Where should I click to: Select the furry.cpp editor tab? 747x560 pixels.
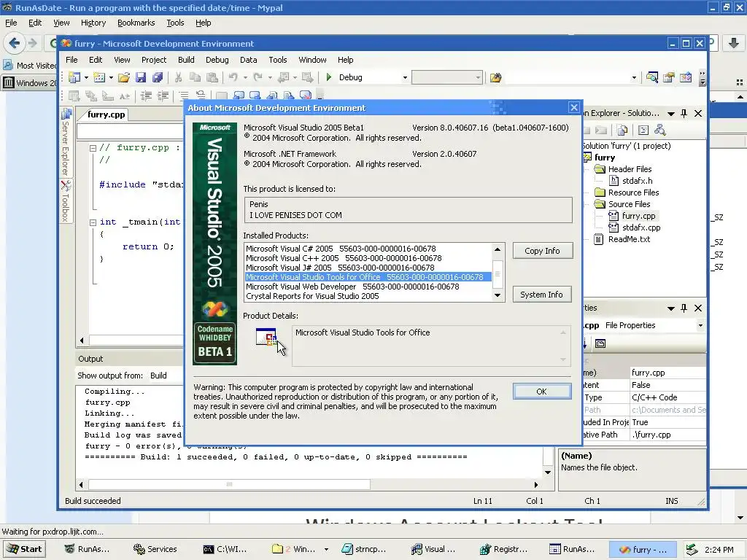(106, 114)
